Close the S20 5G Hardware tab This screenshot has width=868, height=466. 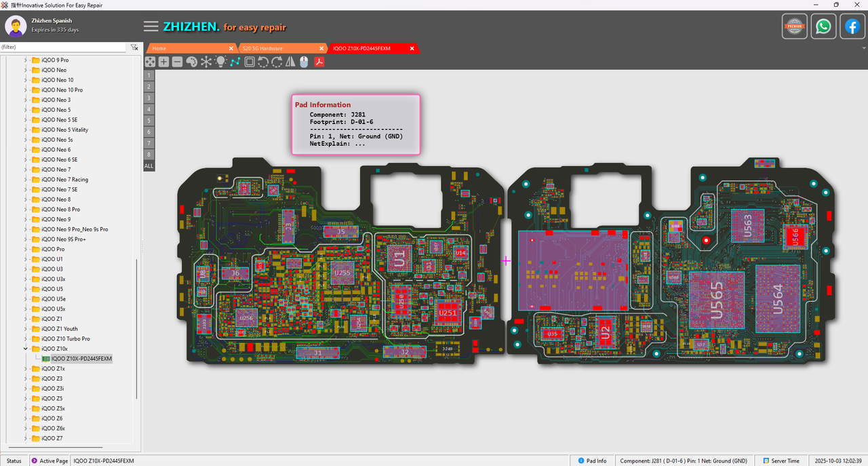click(321, 48)
